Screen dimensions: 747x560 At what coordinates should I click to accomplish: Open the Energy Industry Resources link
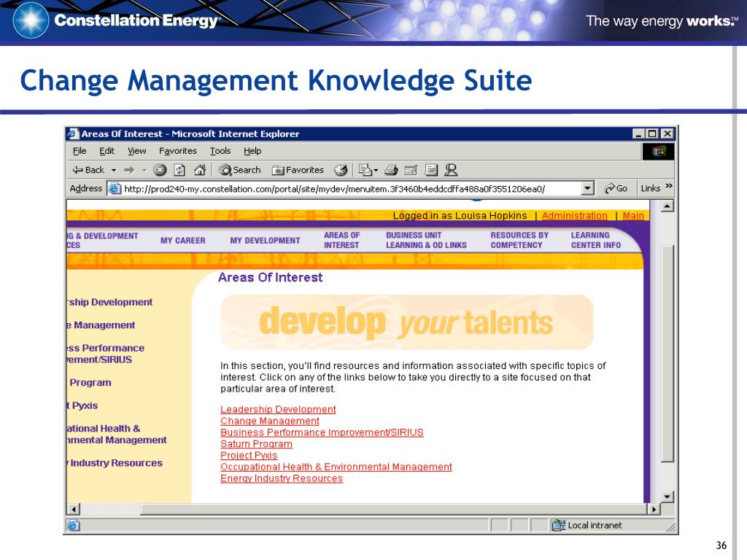pyautogui.click(x=282, y=478)
